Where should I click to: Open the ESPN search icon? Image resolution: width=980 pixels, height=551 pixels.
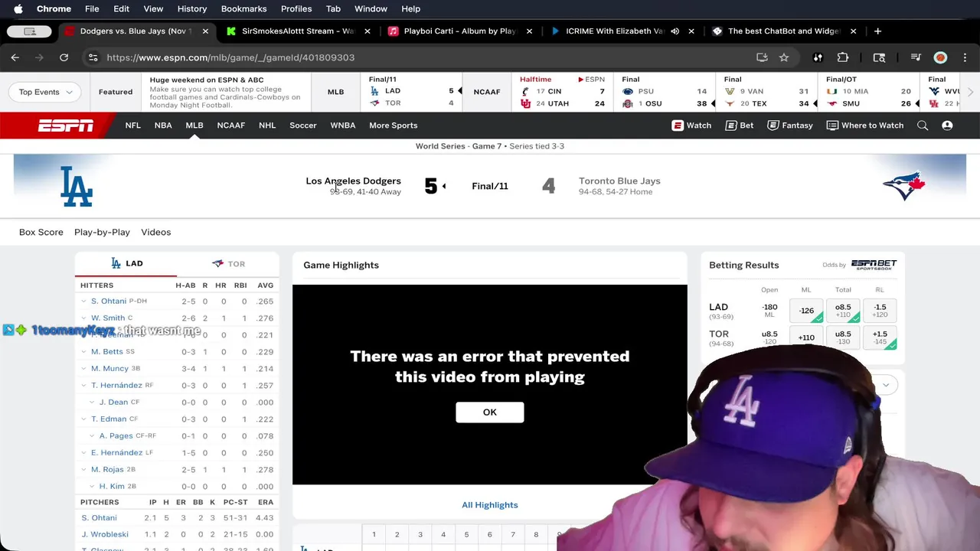point(923,126)
